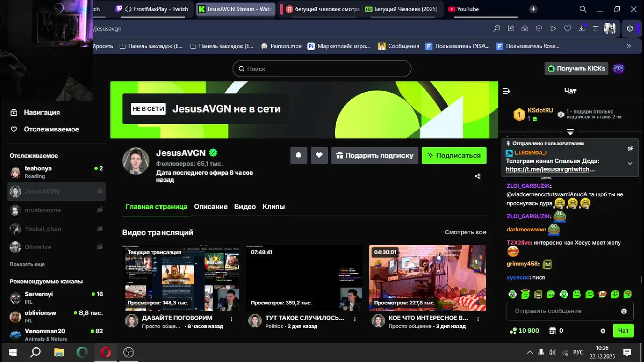Switch to the Клипы tab
The width and height of the screenshot is (644, 362).
tap(273, 207)
